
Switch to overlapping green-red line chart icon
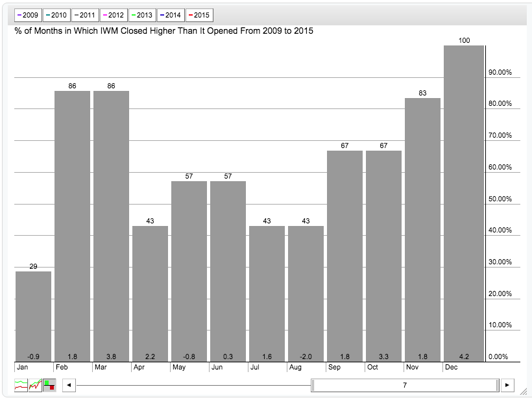[35, 386]
